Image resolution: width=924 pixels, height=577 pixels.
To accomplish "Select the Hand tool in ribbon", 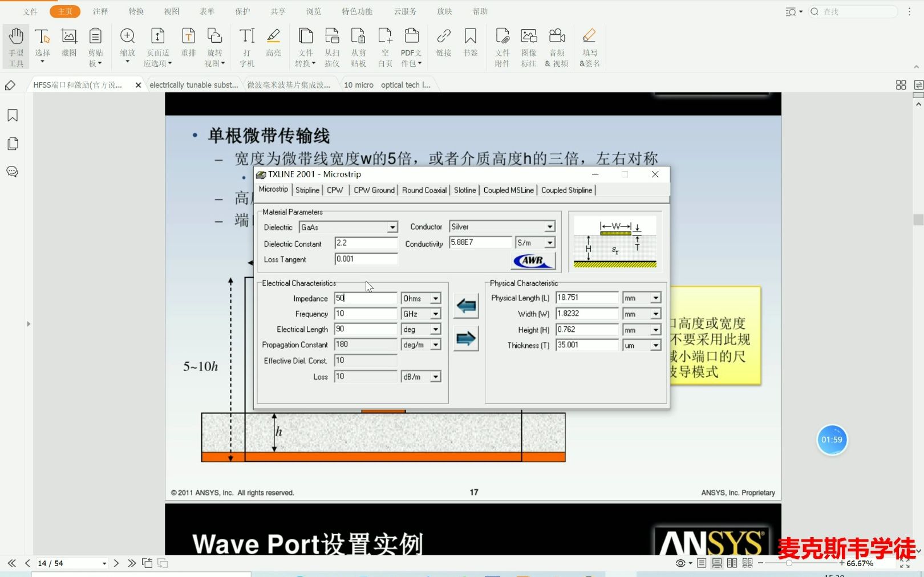I will pyautogui.click(x=16, y=47).
